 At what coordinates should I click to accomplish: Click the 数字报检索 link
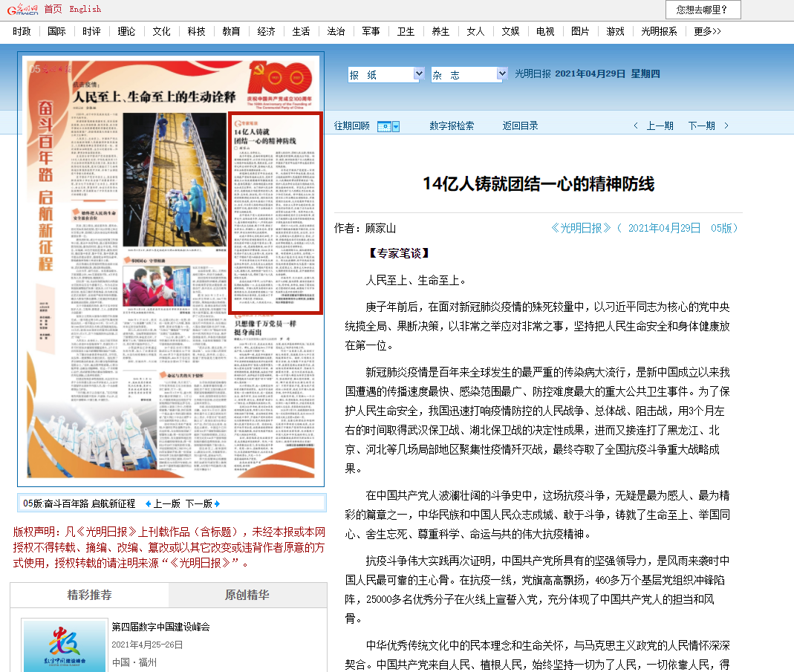pos(452,125)
